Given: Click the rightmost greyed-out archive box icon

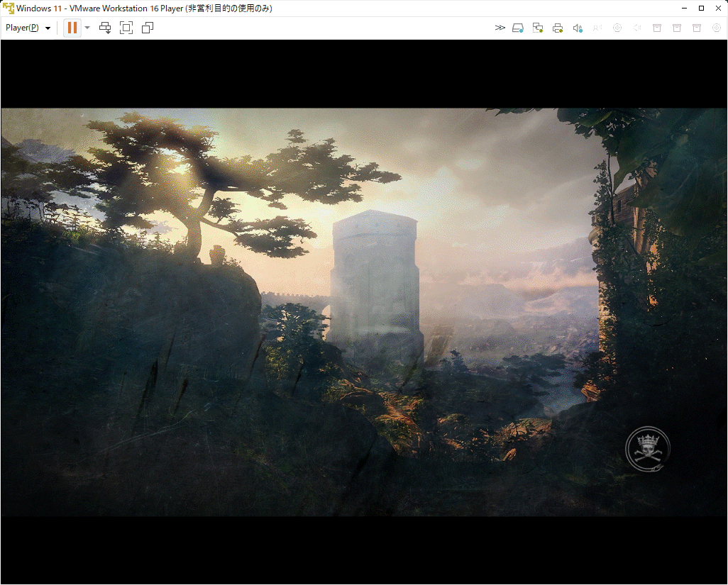Looking at the screenshot, I should [697, 28].
